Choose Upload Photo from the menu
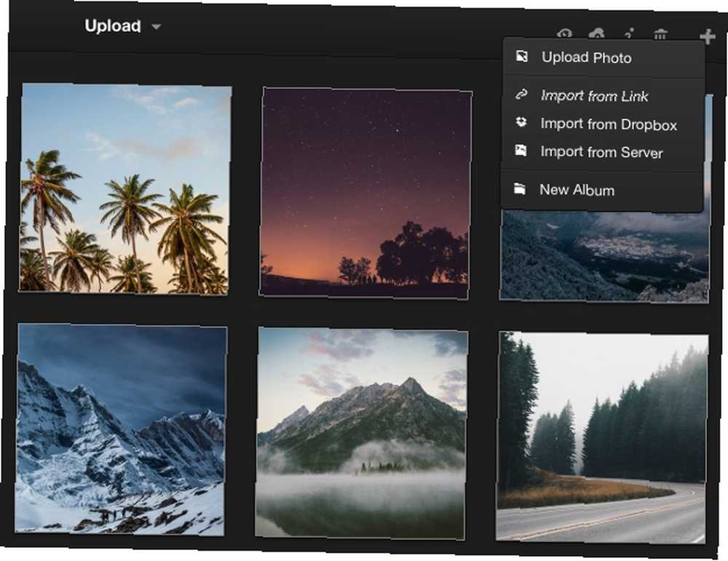 pos(604,57)
